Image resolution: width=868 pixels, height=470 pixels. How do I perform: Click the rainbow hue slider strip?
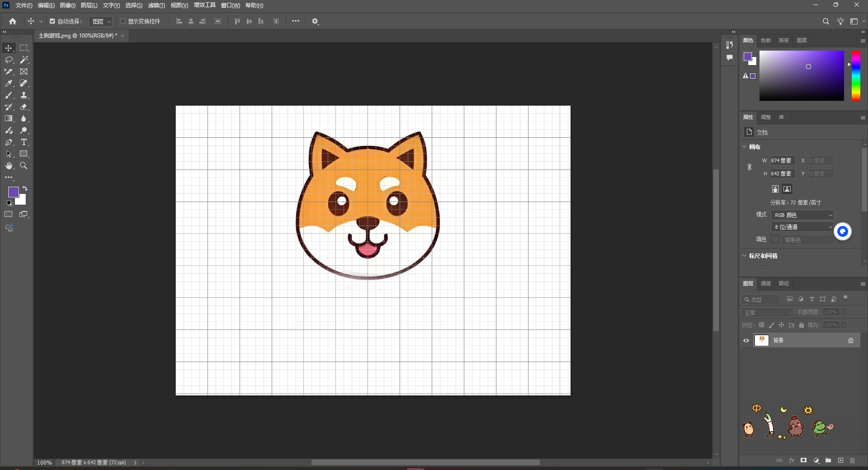(856, 75)
